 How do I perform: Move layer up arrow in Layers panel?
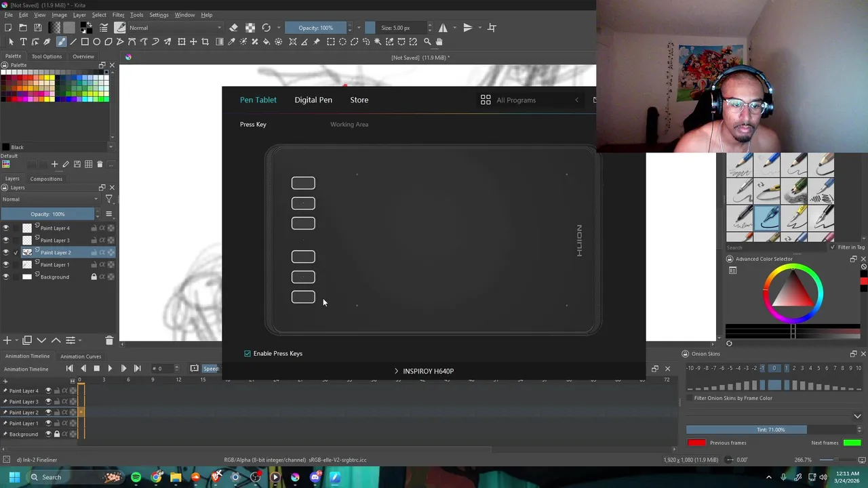point(56,340)
